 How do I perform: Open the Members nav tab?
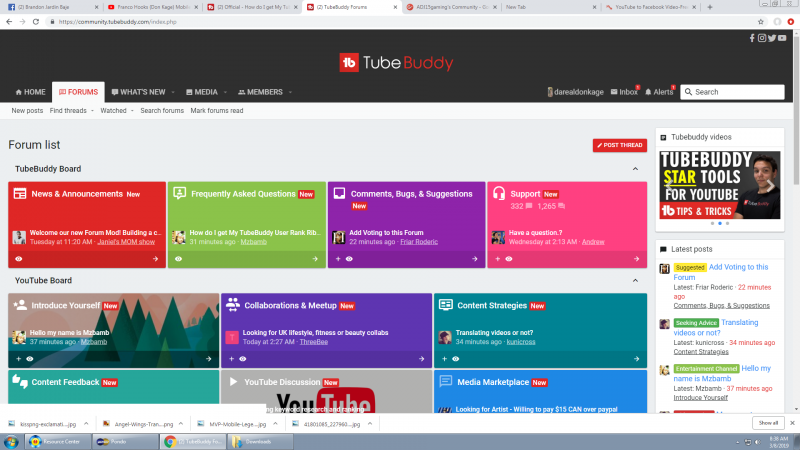point(263,92)
